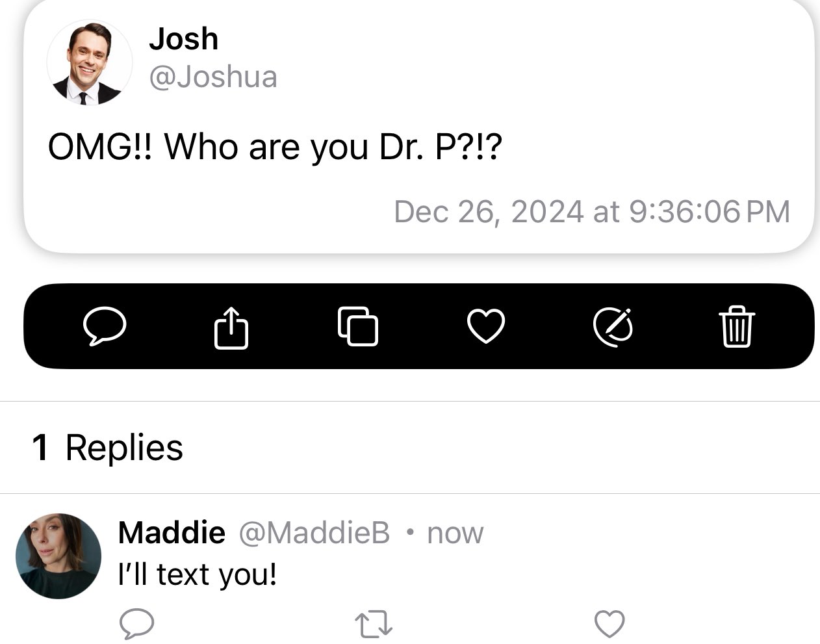Open Josh's profile picture
This screenshot has width=820, height=644.
pyautogui.click(x=89, y=63)
